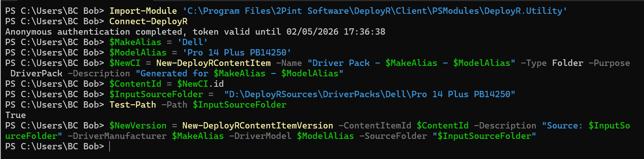Click the D:\DeployRSources driver pack path string
Screen dimensions: 644x159
pyautogui.click(x=369, y=94)
